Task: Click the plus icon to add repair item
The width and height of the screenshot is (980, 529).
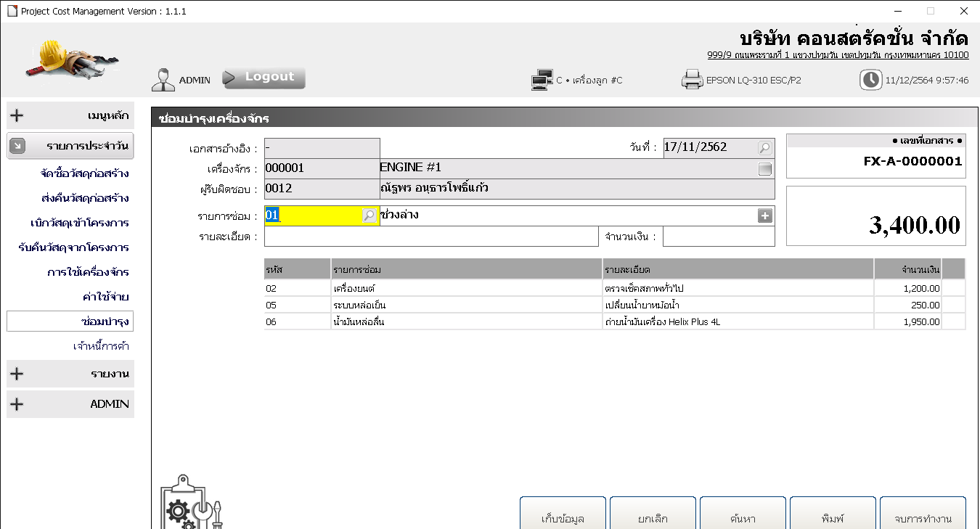Action: point(764,216)
